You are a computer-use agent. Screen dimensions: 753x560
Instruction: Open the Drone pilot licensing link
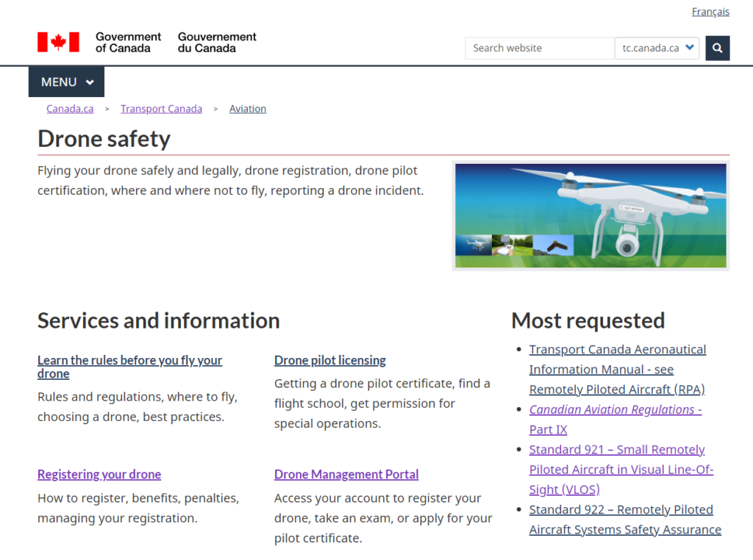(x=330, y=360)
